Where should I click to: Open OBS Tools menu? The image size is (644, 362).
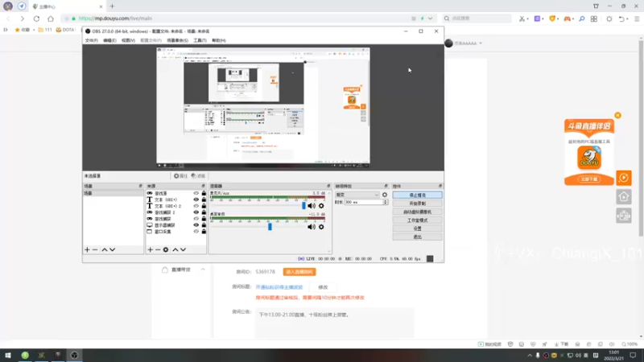tap(200, 40)
